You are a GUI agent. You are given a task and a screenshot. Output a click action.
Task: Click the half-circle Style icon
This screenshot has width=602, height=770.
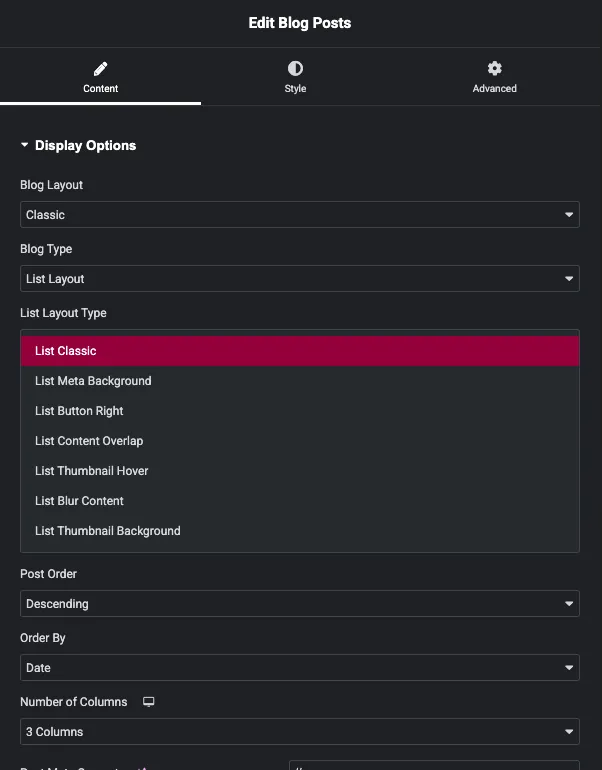[x=295, y=68]
